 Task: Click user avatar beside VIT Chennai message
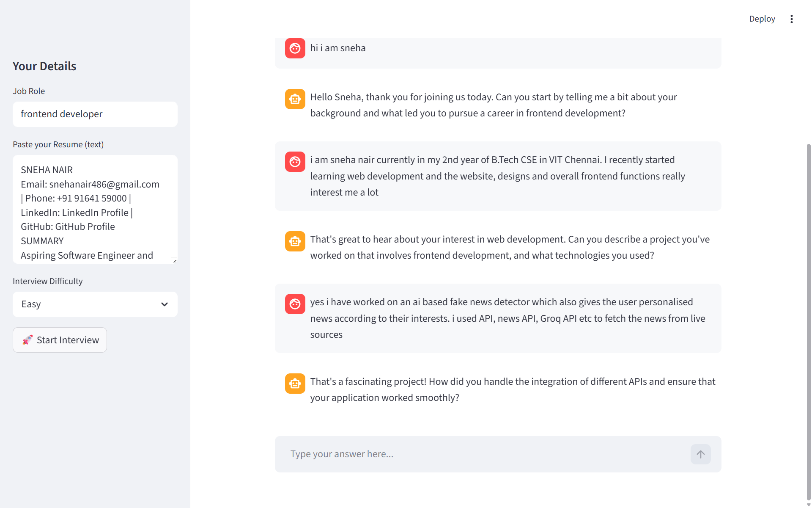[295, 162]
